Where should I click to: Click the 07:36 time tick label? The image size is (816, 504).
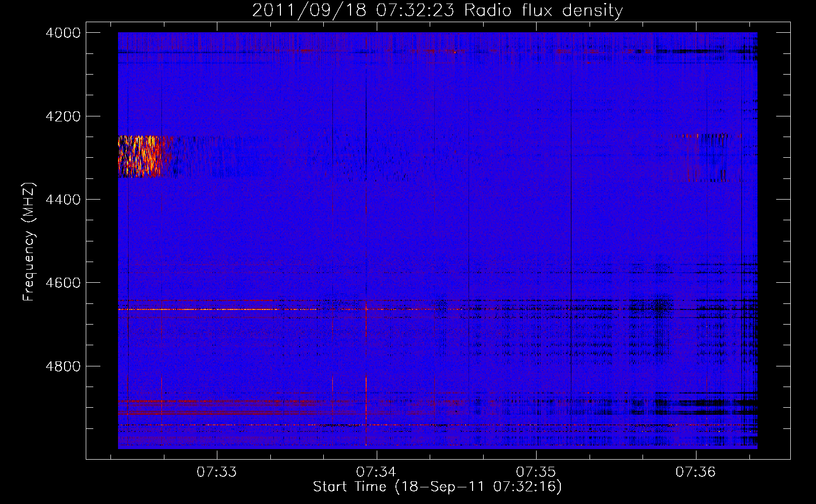[695, 472]
